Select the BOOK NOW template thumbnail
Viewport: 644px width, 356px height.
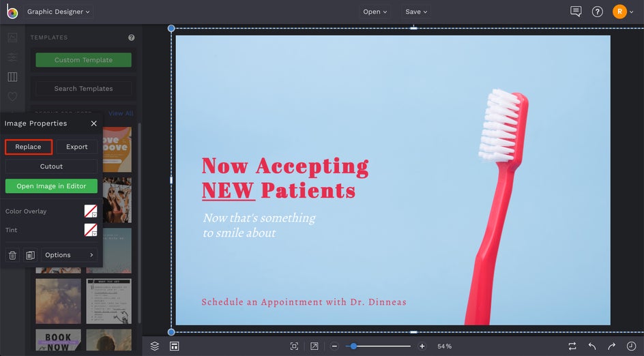pos(58,340)
